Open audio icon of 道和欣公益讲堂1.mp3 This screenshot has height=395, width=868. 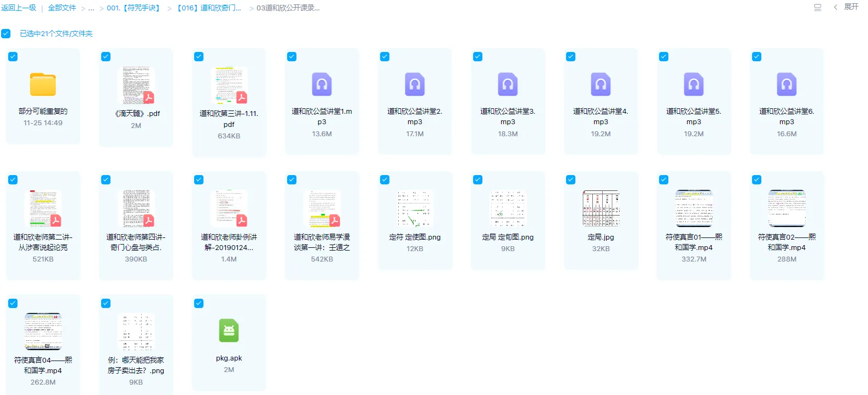click(322, 84)
